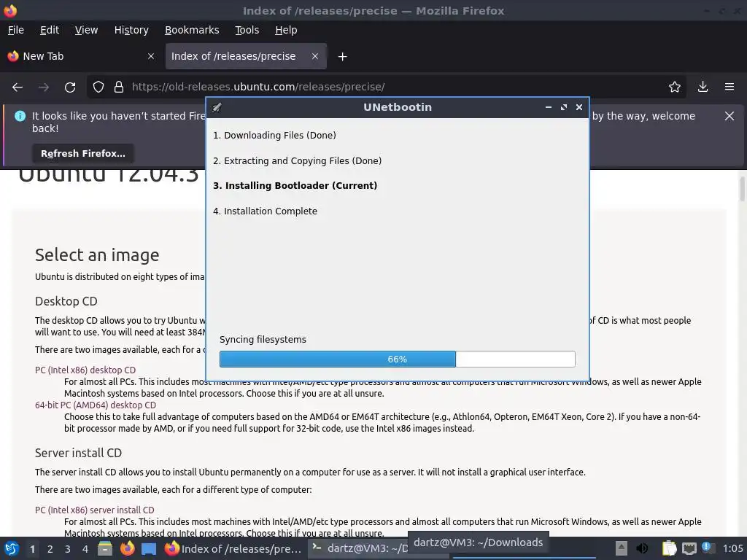The height and width of the screenshot is (560, 747).
Task: Open the Help menu
Action: pos(286,30)
